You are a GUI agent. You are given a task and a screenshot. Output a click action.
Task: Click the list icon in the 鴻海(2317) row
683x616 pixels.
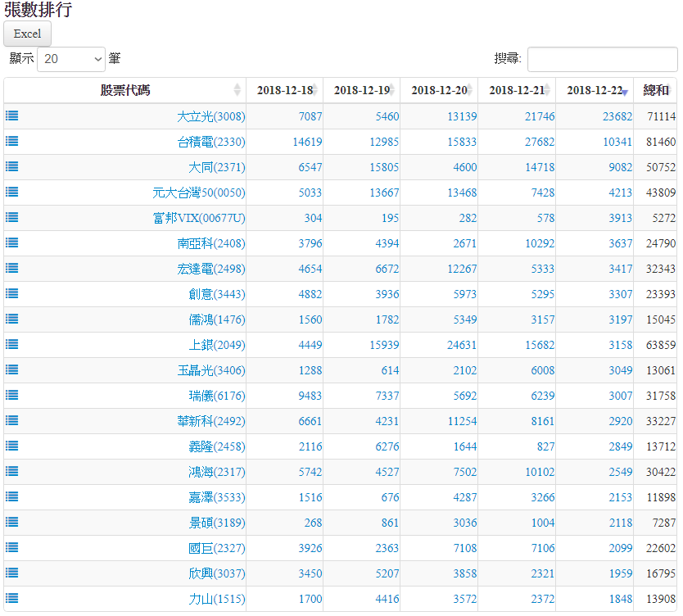pos(12,472)
